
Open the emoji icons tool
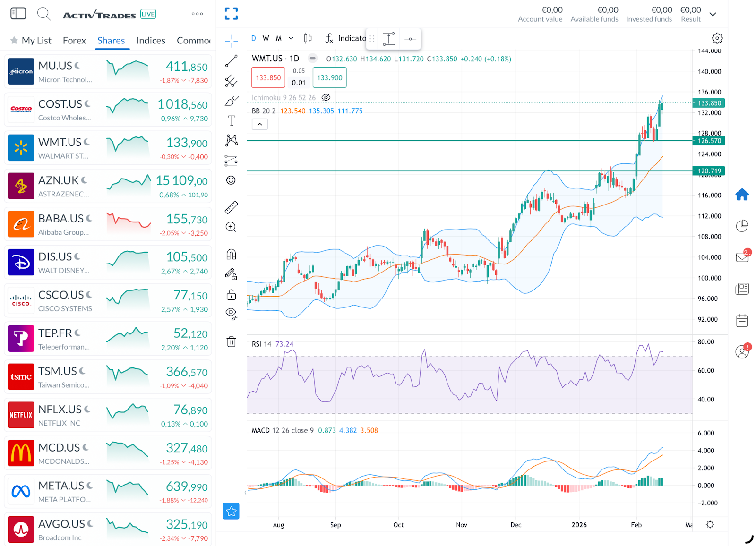[231, 180]
